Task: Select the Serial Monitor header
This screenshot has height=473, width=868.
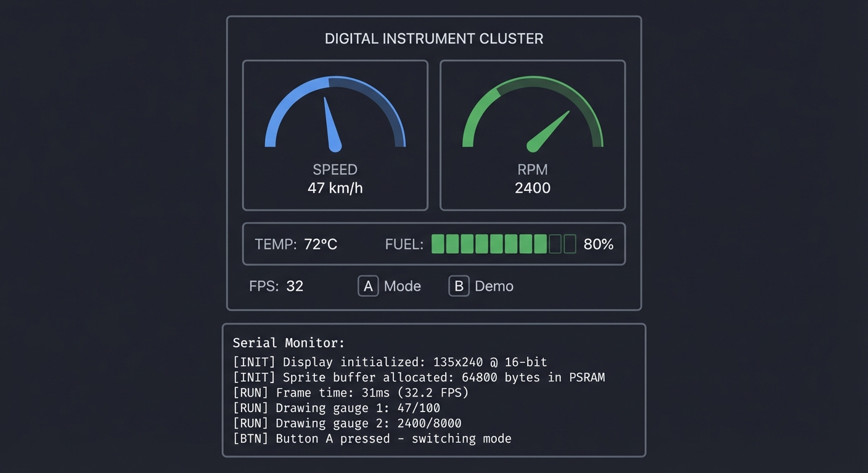Action: click(x=289, y=343)
